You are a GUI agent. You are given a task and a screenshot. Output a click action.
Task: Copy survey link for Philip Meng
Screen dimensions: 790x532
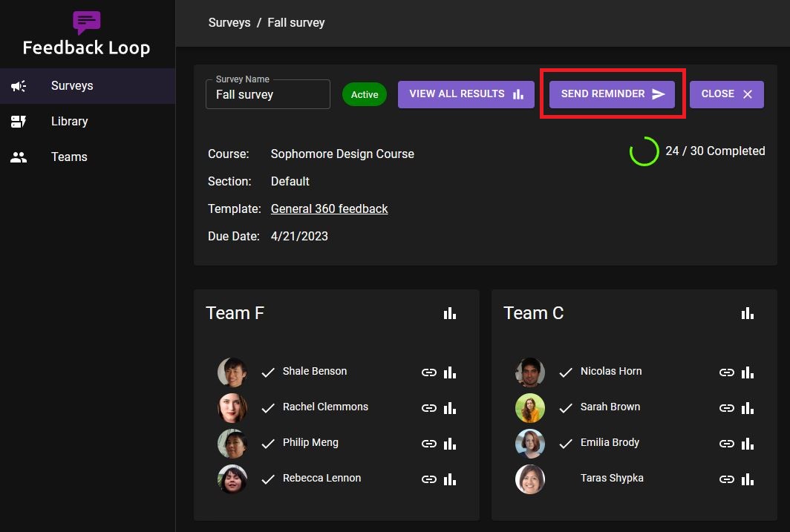tap(428, 444)
